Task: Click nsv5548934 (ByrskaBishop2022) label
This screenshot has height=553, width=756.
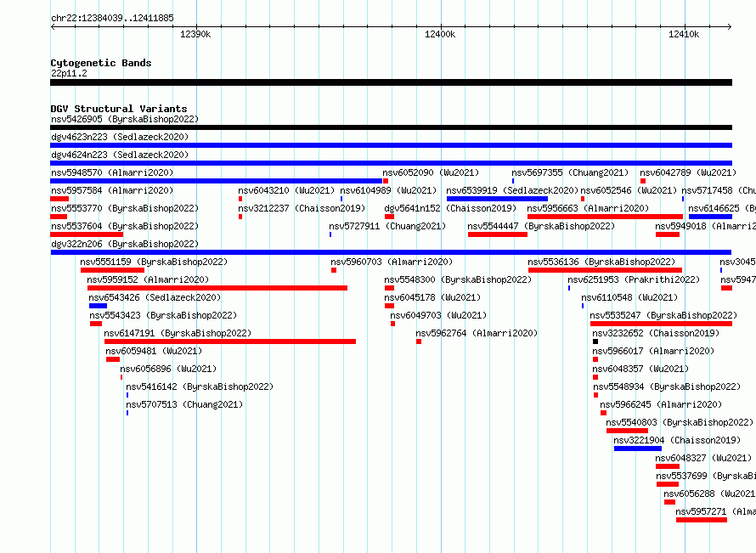Action: click(x=667, y=387)
